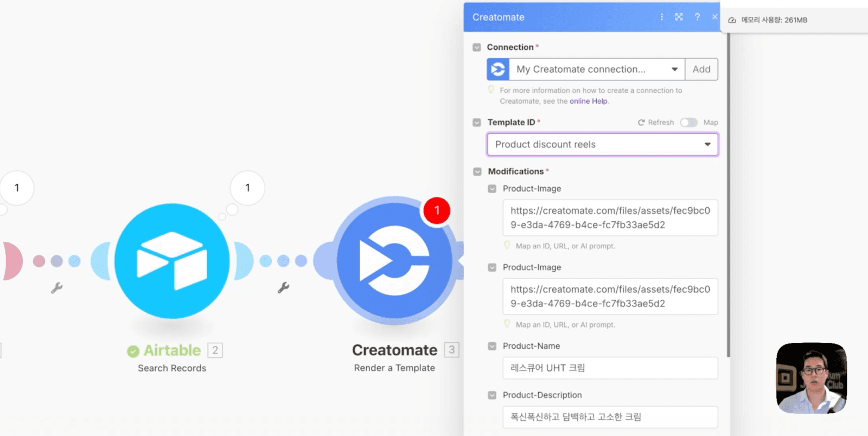Click the Airtable module name label
This screenshot has width=868, height=436.
(172, 350)
